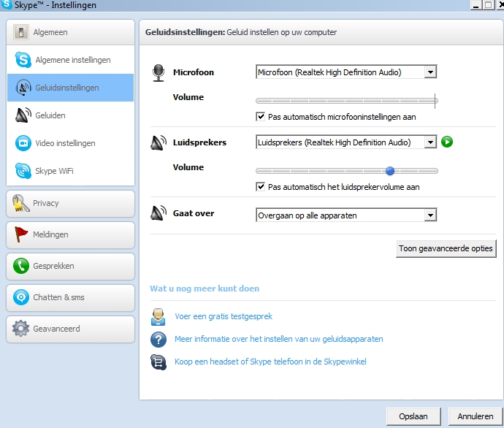The image size is (504, 428).
Task: Open Meer informatie over geluidsapparaten link
Action: coord(279,339)
